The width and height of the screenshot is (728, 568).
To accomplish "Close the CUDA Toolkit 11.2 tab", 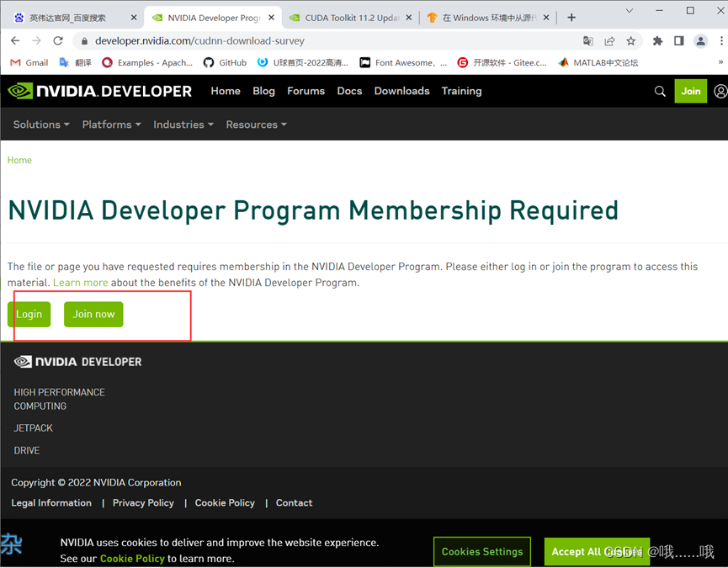I will [x=408, y=18].
